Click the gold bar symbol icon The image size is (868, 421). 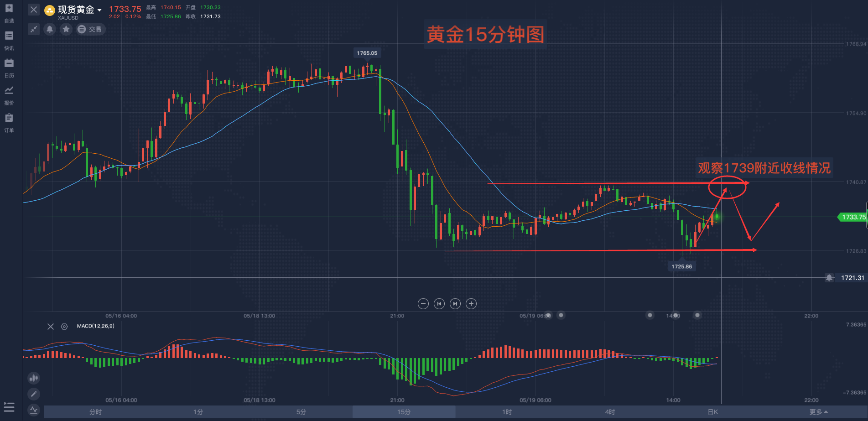pos(50,10)
